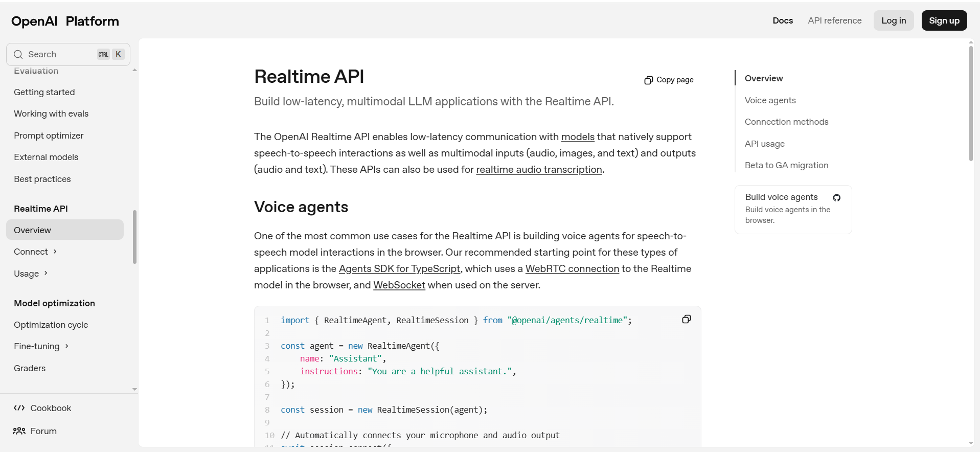The width and height of the screenshot is (980, 452).
Task: Click the Copy page button label
Action: [675, 80]
